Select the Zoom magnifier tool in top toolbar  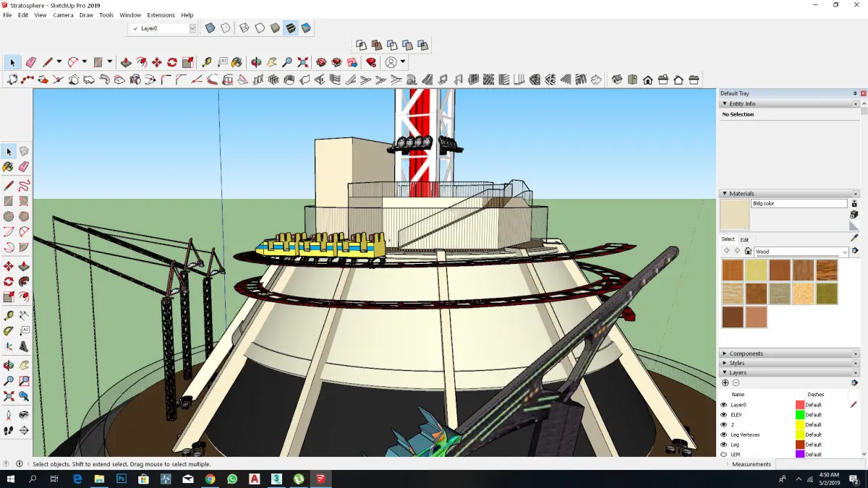tap(287, 62)
